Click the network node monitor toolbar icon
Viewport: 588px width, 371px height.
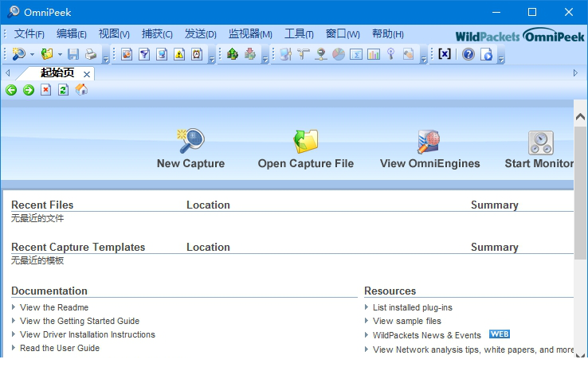click(x=321, y=54)
